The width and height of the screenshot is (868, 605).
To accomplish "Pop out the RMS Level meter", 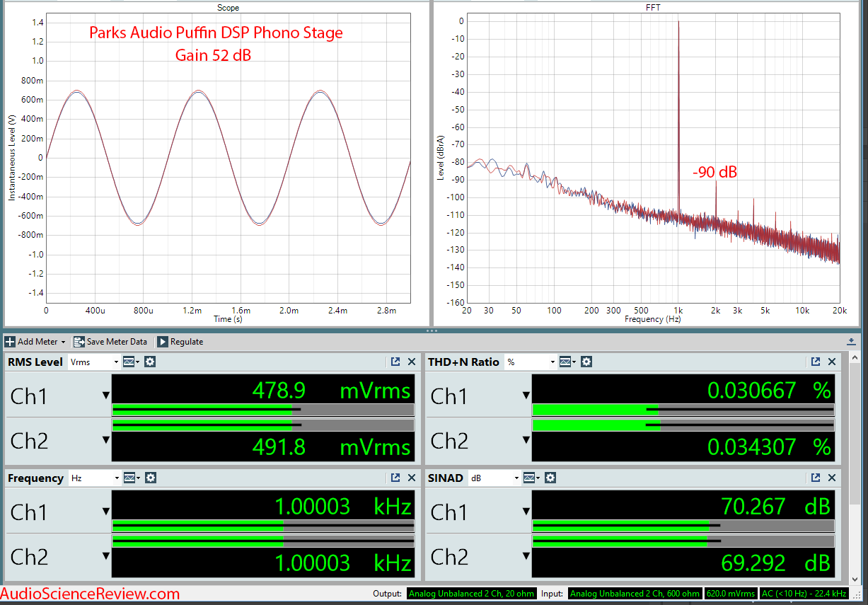I will tap(395, 362).
